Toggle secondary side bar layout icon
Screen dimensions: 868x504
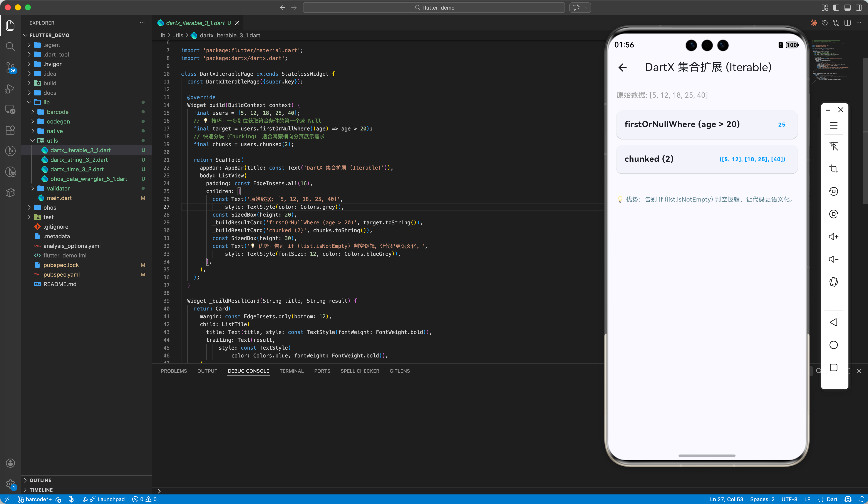(x=859, y=8)
